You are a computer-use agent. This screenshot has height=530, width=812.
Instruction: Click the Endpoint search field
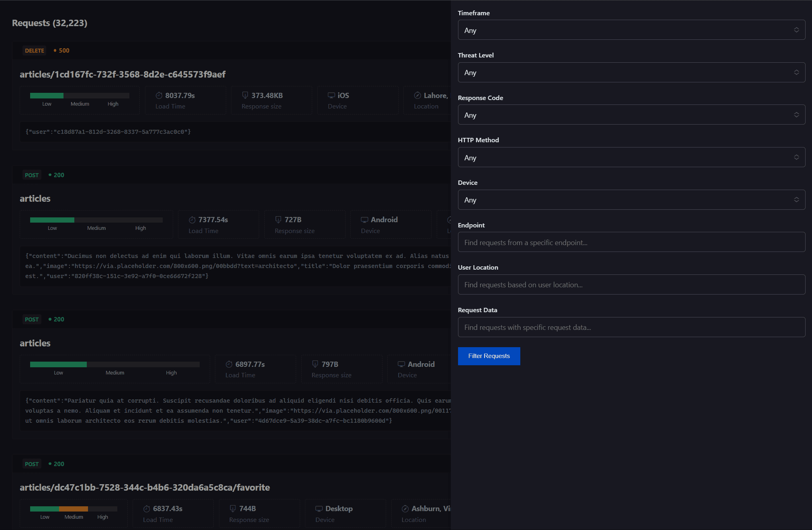(631, 242)
